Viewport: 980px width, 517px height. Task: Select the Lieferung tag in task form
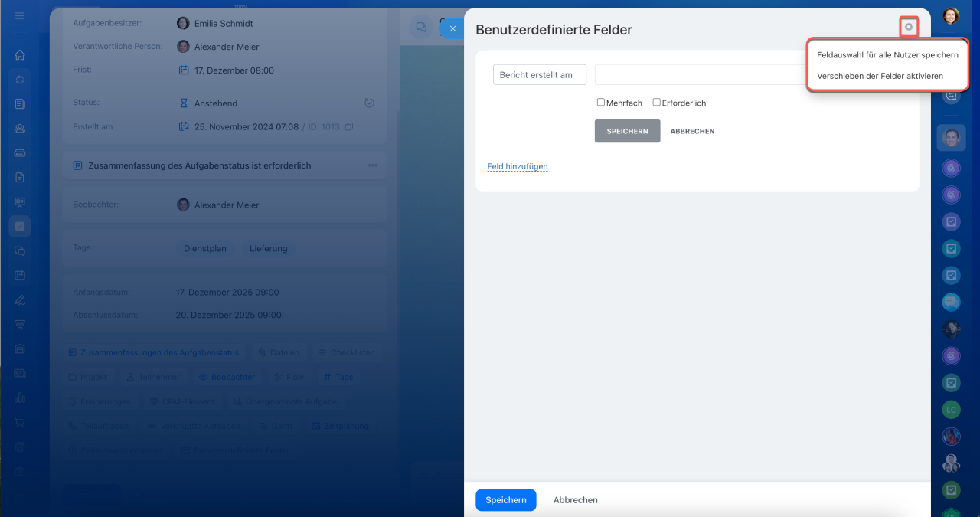click(269, 248)
